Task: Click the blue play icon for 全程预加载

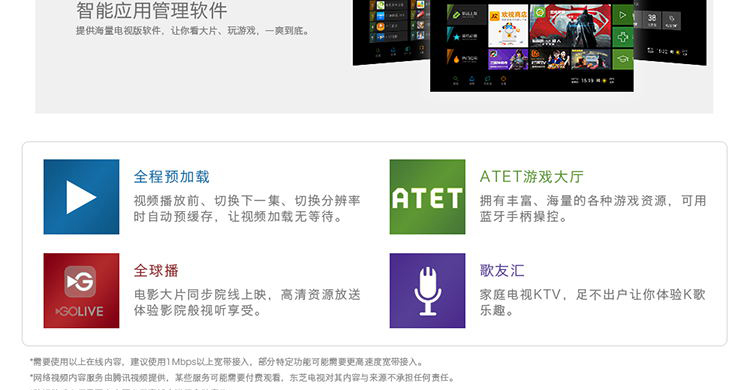Action: click(x=81, y=197)
